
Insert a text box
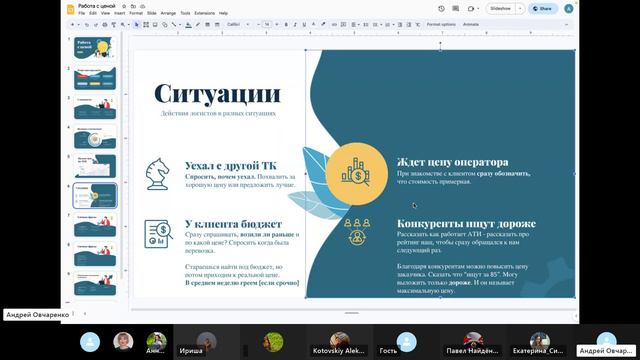point(146,24)
